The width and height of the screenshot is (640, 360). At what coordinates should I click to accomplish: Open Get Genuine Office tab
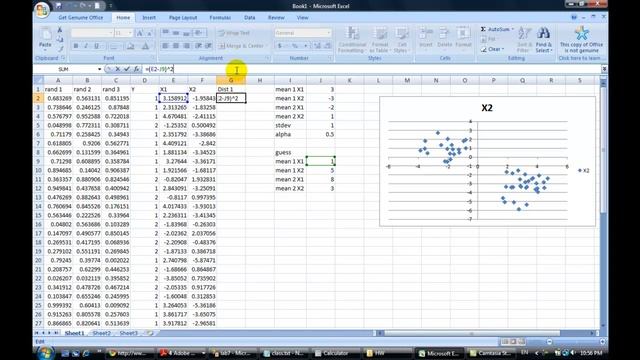[x=80, y=18]
